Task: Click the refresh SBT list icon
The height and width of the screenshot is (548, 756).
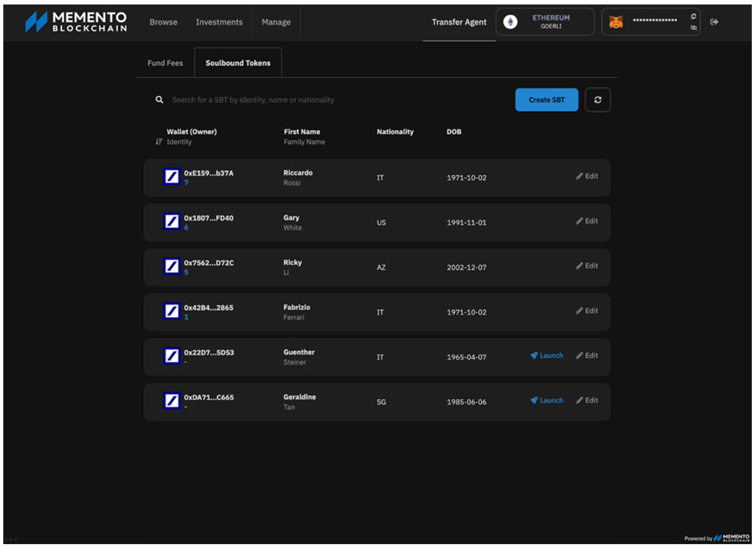Action: [598, 100]
